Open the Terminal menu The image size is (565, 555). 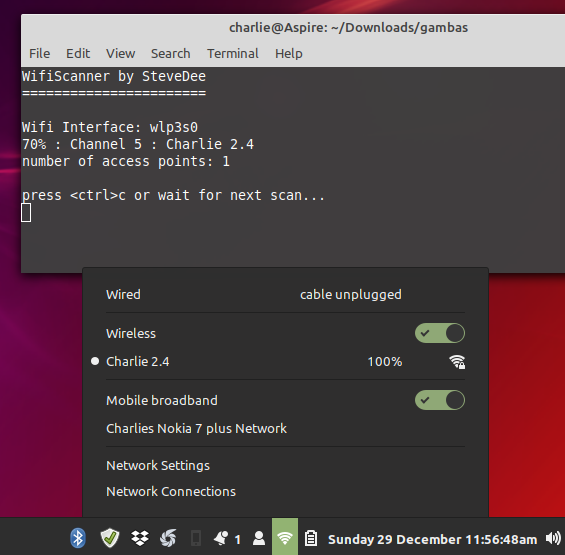click(233, 53)
